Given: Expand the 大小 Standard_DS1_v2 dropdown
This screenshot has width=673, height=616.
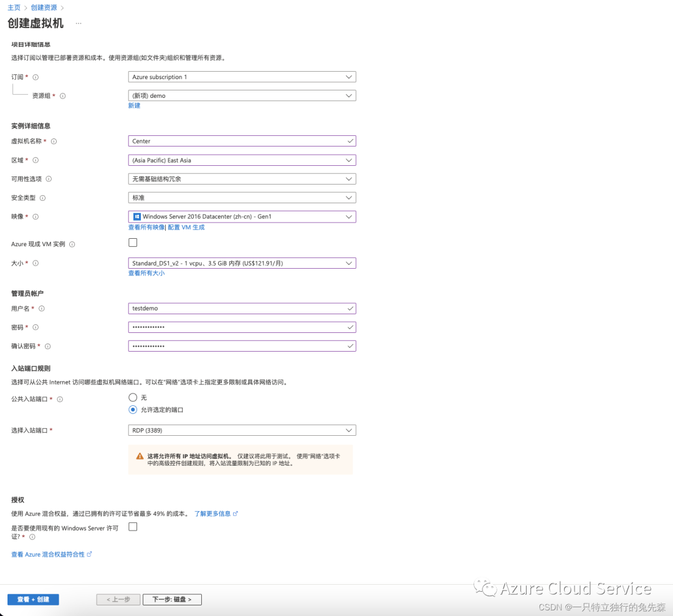Looking at the screenshot, I should coord(242,263).
